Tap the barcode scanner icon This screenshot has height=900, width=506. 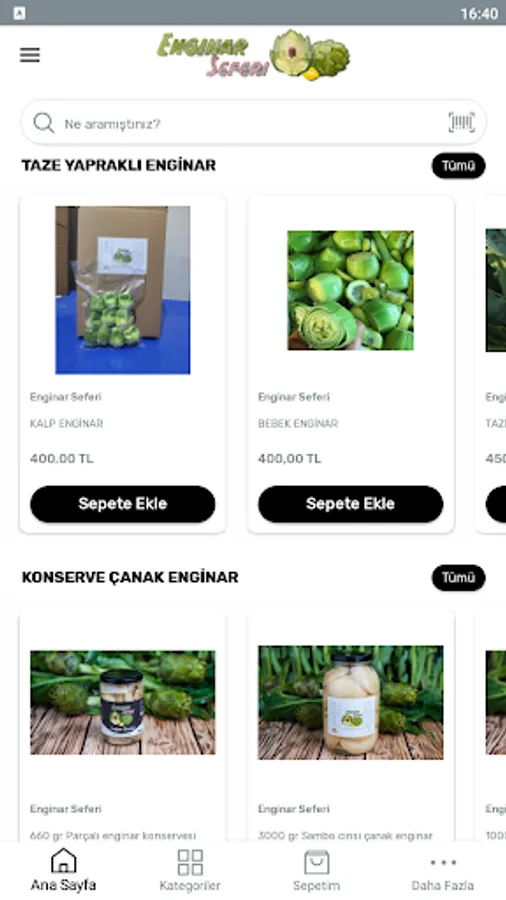pyautogui.click(x=461, y=123)
